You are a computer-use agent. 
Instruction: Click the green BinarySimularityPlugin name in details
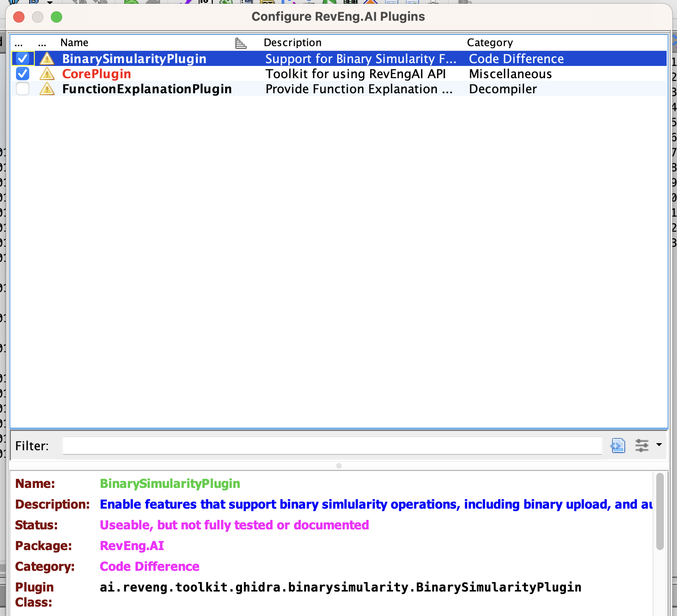(x=170, y=484)
